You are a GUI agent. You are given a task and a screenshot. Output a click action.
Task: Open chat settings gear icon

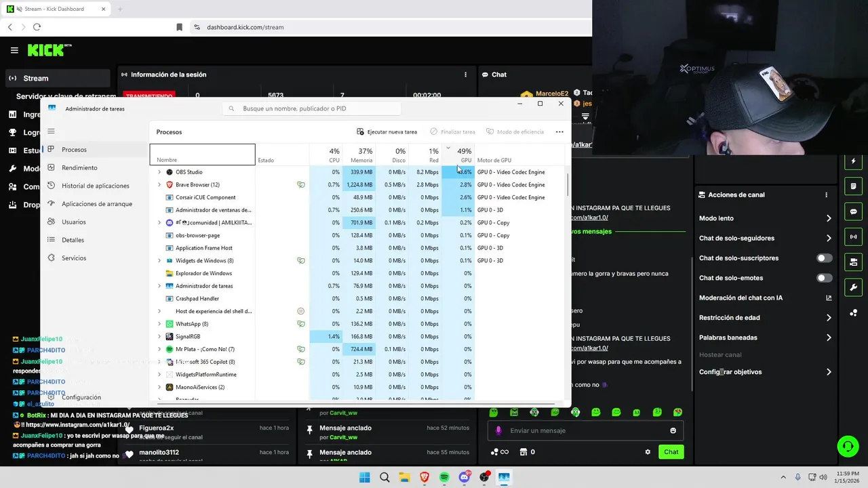coord(648,452)
